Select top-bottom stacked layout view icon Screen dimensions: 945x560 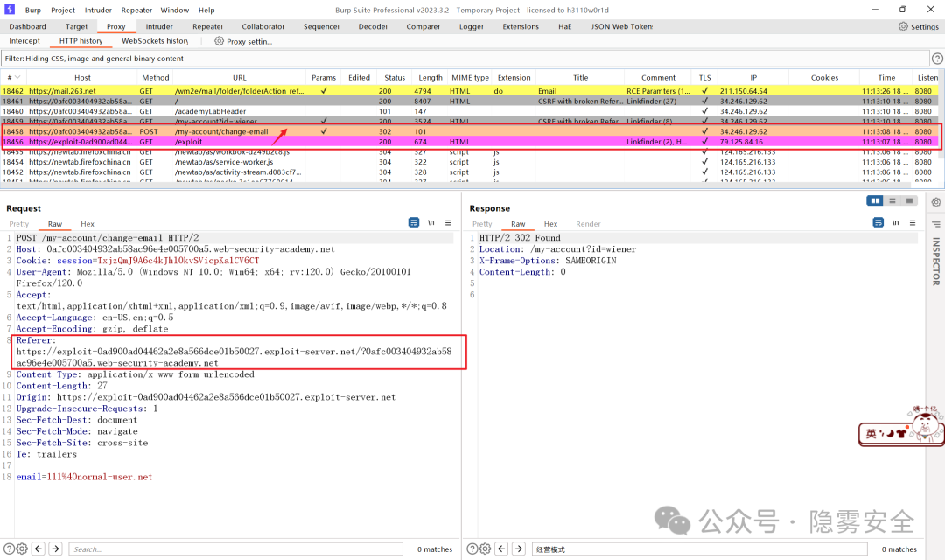tap(892, 200)
